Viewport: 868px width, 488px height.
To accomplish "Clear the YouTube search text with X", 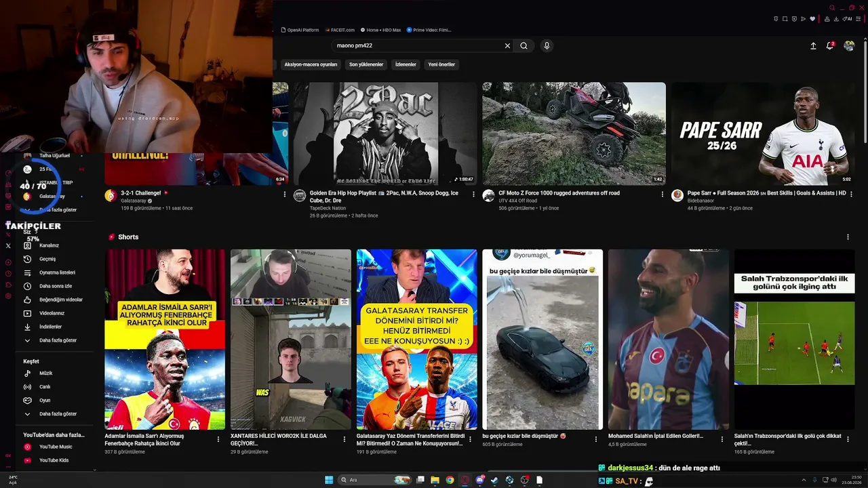I will pyautogui.click(x=507, y=46).
